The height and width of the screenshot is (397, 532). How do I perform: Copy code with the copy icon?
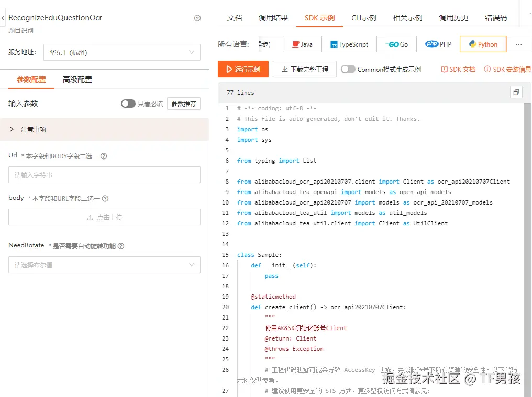click(x=516, y=92)
